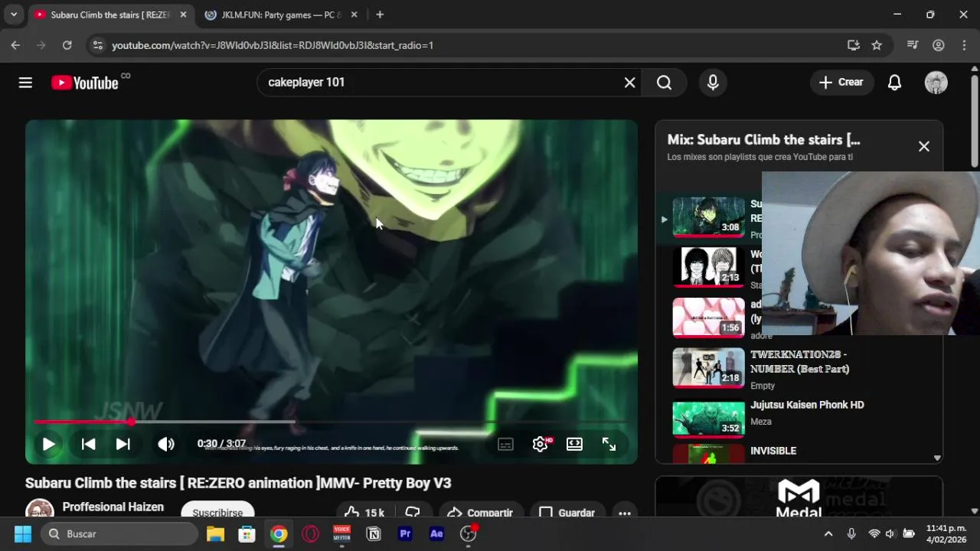Close the JKLM.FUN tab
Image resolution: width=980 pixels, height=551 pixels.
(x=354, y=15)
